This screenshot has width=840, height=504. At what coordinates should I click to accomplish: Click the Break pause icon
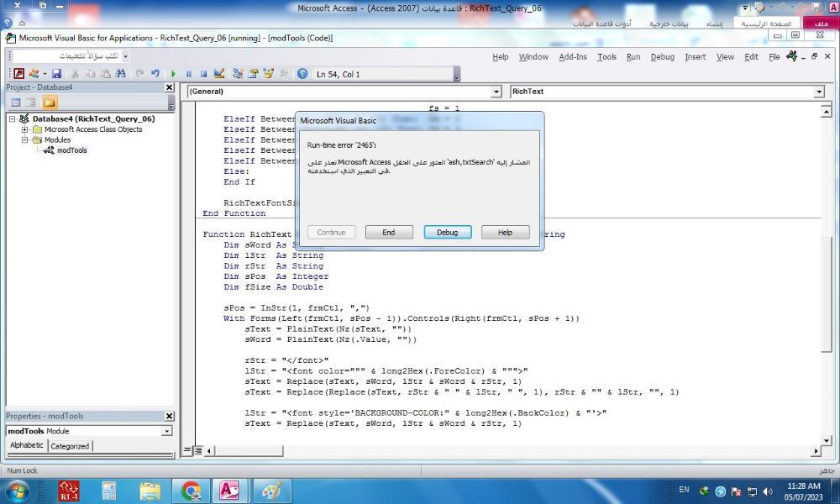tap(188, 74)
